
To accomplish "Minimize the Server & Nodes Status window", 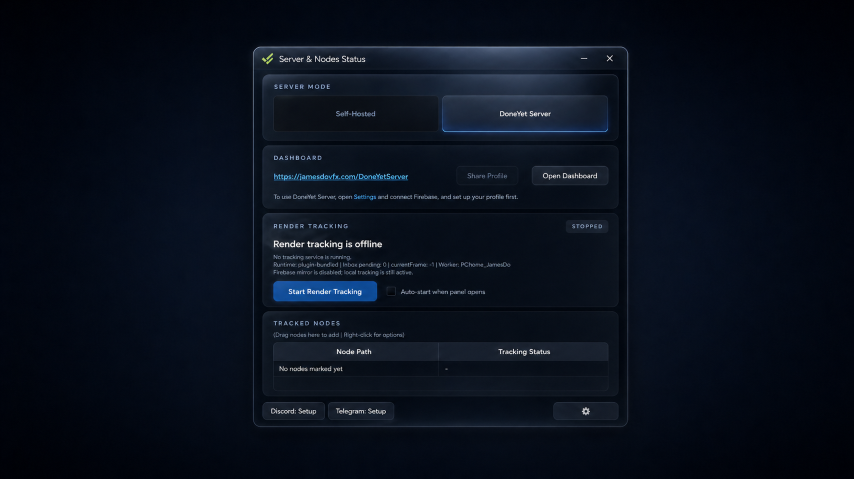I will pyautogui.click(x=584, y=58).
